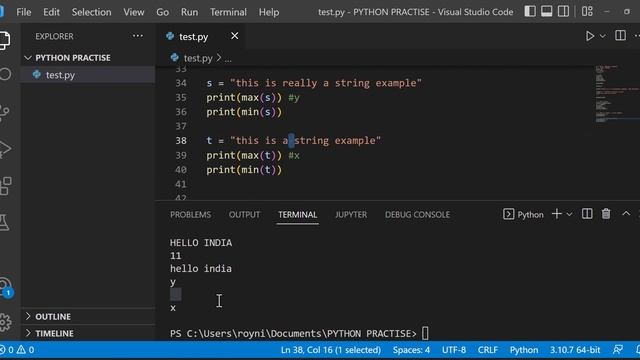
Task: Click print(max(t)) on line 39
Action: [x=244, y=155]
